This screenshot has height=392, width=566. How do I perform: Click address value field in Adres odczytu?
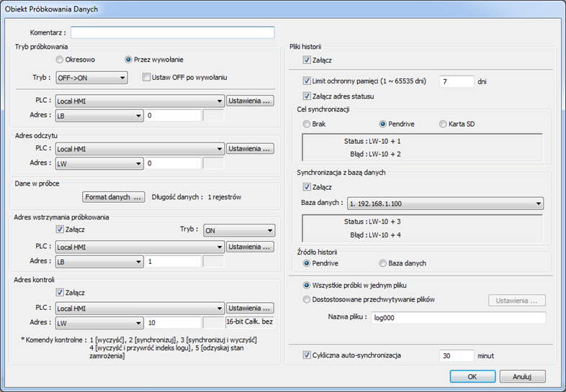tap(173, 163)
